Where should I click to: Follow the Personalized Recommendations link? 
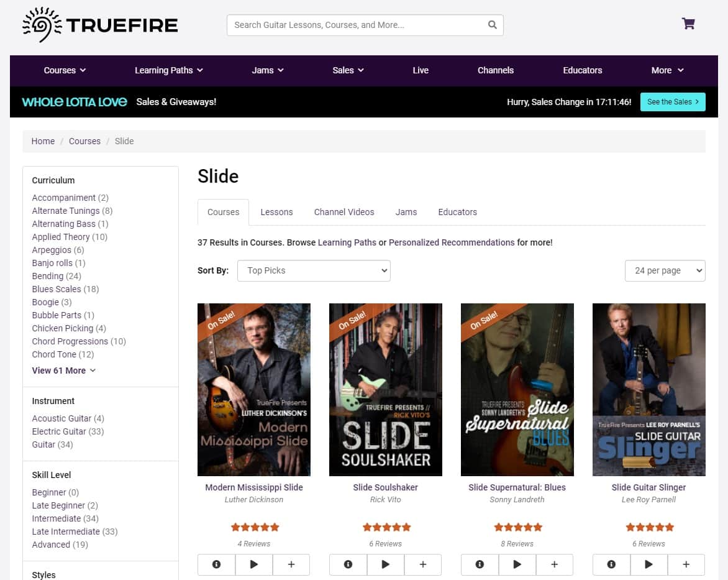[x=452, y=242]
